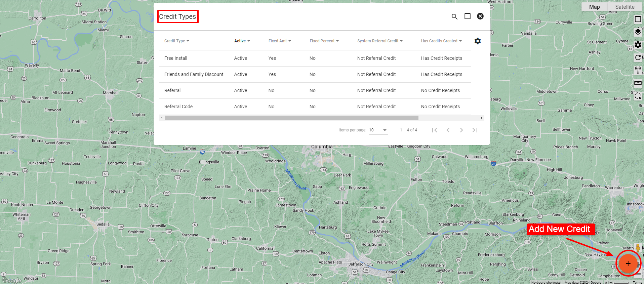644x284 pixels.
Task: Sort by Fixed Percent column
Action: [324, 41]
